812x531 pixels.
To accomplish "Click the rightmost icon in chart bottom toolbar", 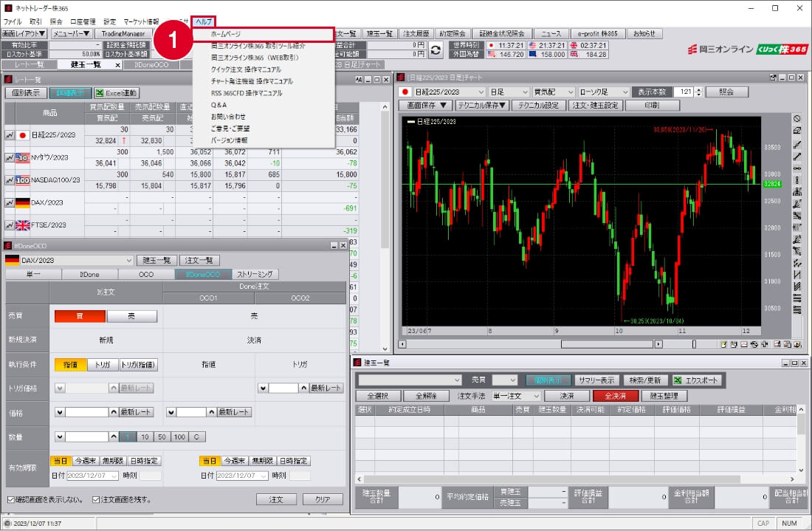I will pyautogui.click(x=797, y=344).
